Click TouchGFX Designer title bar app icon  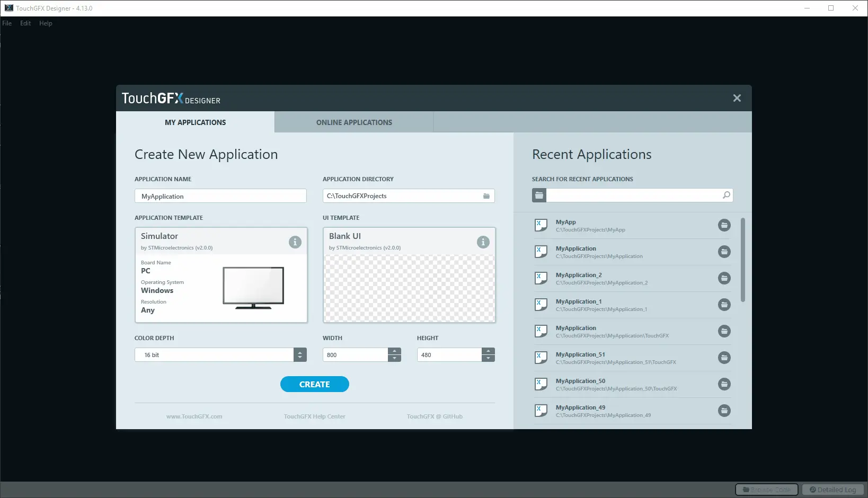tap(8, 8)
